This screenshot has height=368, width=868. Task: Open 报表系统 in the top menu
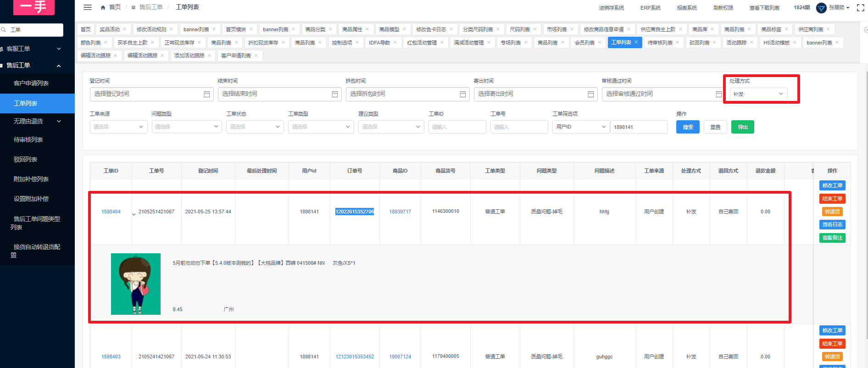click(x=687, y=8)
